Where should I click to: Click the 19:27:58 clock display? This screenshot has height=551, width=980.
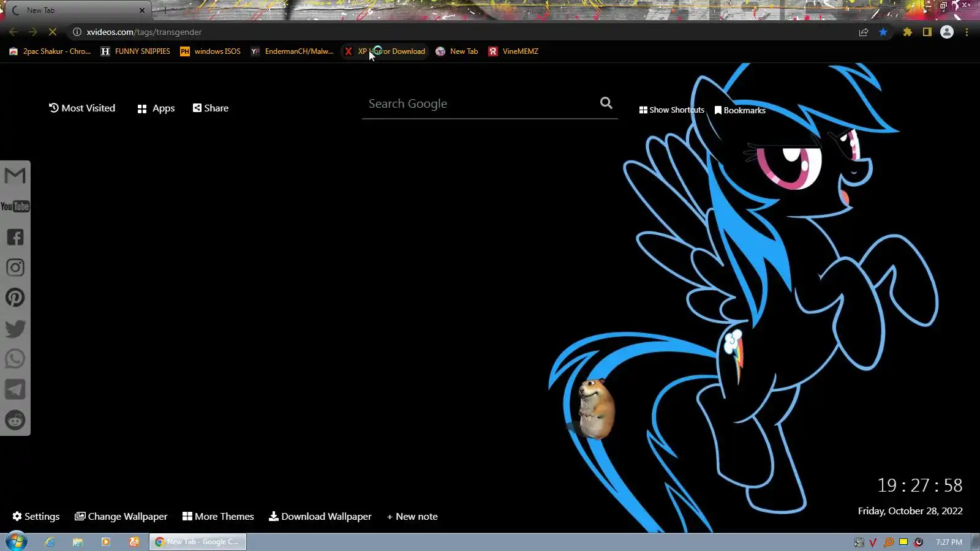click(x=919, y=485)
